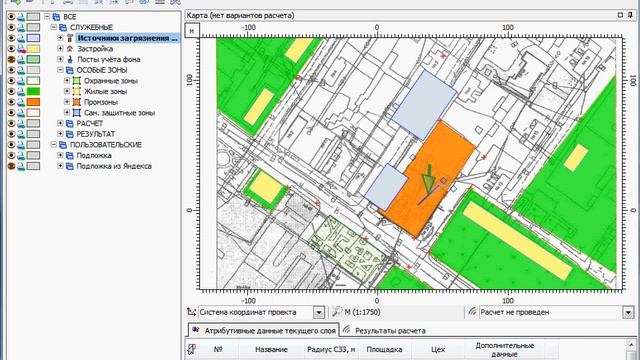Click the calculation variant icon beside Расчет не проведен

472,312
